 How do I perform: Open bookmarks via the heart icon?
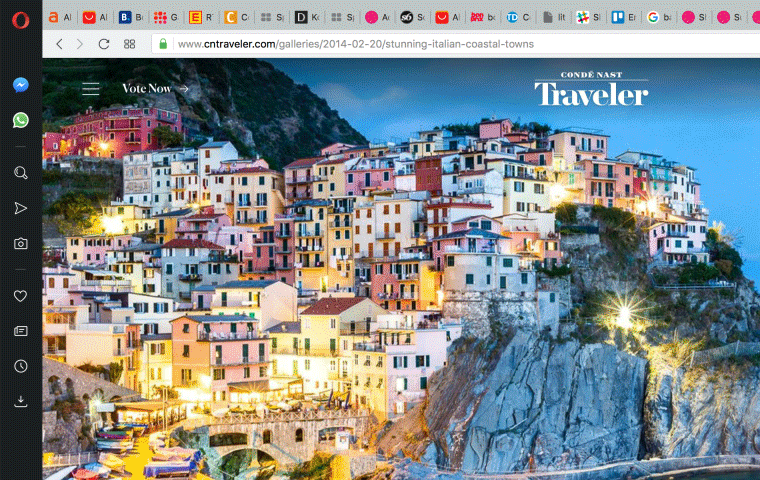click(20, 296)
